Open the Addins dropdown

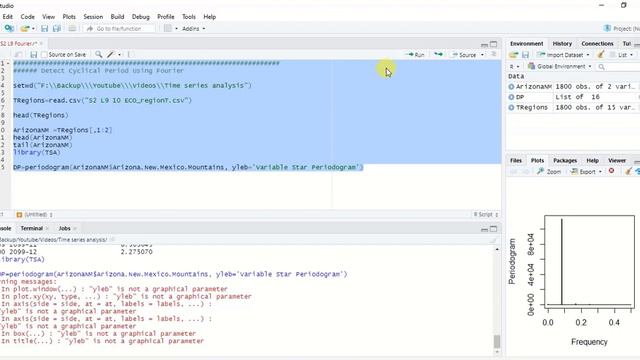coord(193,29)
